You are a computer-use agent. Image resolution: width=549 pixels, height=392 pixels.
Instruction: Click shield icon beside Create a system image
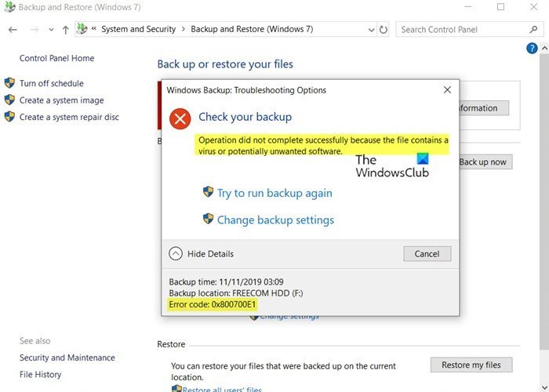[10, 100]
